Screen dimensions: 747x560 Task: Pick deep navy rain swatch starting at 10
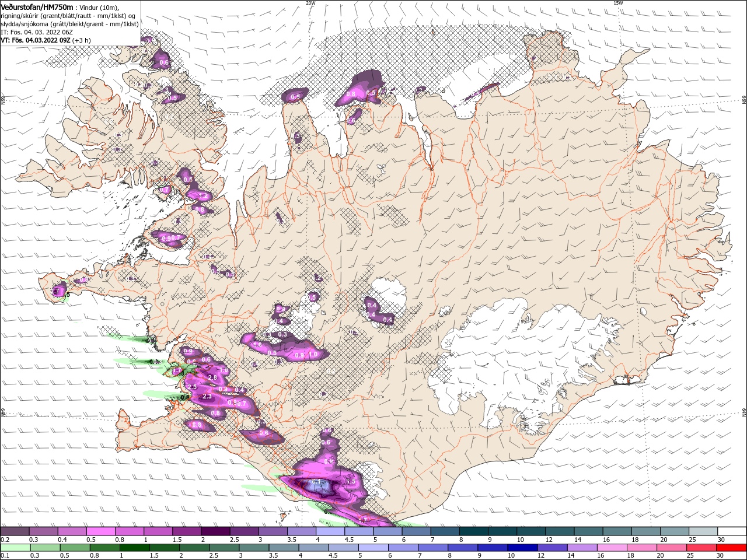pyautogui.click(x=522, y=548)
